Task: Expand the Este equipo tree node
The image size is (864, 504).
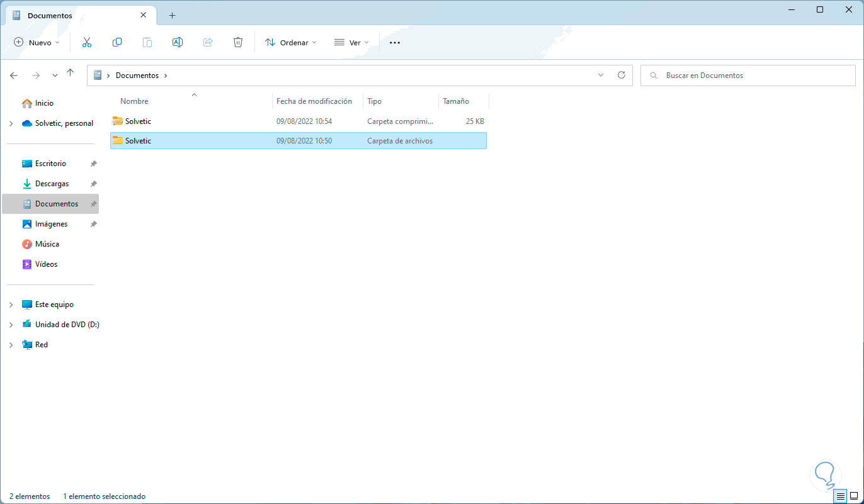Action: click(x=11, y=305)
